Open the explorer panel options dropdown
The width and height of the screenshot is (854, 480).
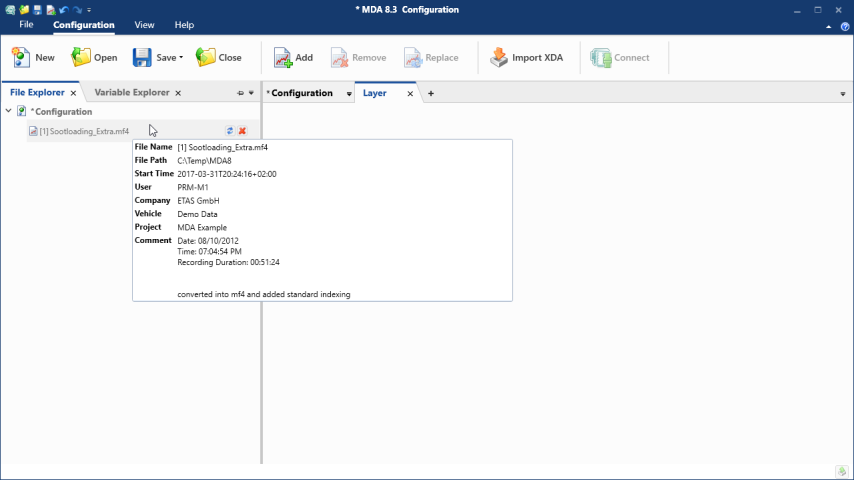251,93
